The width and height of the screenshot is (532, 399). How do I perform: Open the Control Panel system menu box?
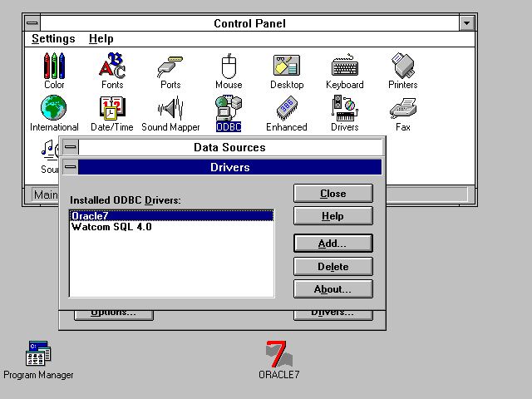31,23
